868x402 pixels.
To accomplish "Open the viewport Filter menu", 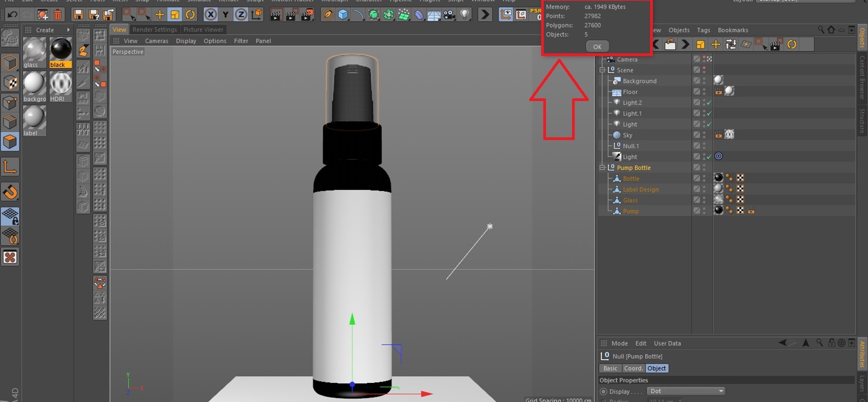I will coord(241,41).
